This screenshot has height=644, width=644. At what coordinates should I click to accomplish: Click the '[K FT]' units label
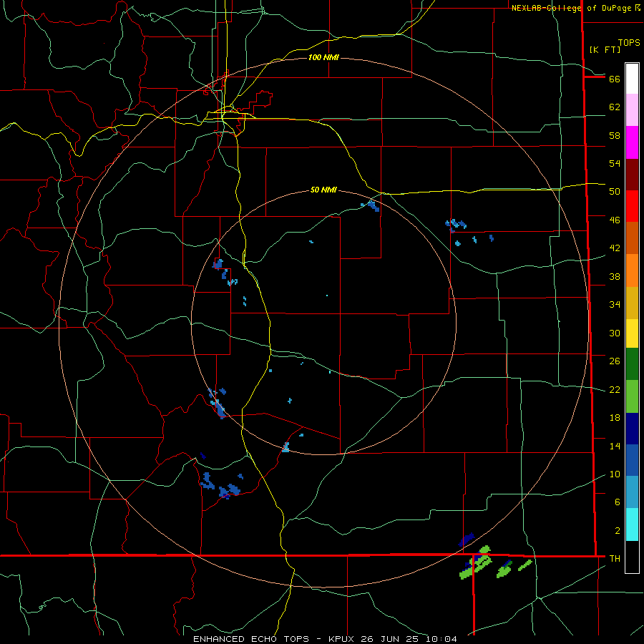pyautogui.click(x=605, y=49)
